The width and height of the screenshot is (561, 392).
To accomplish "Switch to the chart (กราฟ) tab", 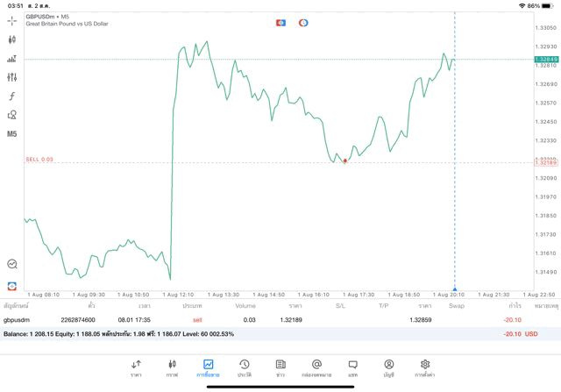I will click(x=172, y=367).
